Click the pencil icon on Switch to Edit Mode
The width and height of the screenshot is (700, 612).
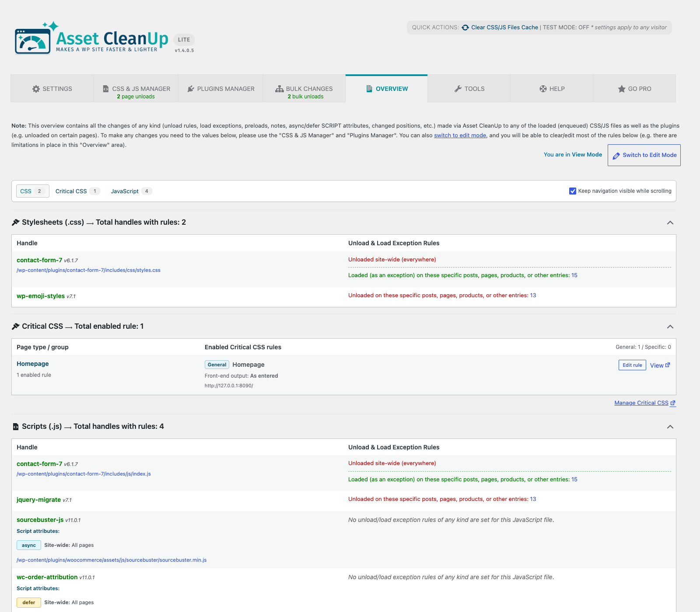616,156
